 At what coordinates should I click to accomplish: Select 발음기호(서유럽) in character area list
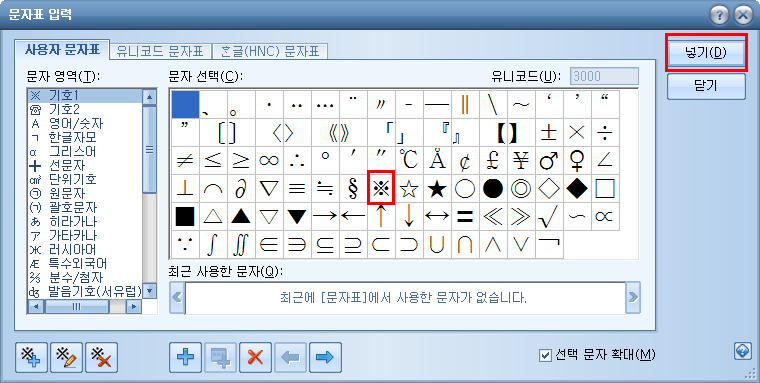tap(85, 292)
